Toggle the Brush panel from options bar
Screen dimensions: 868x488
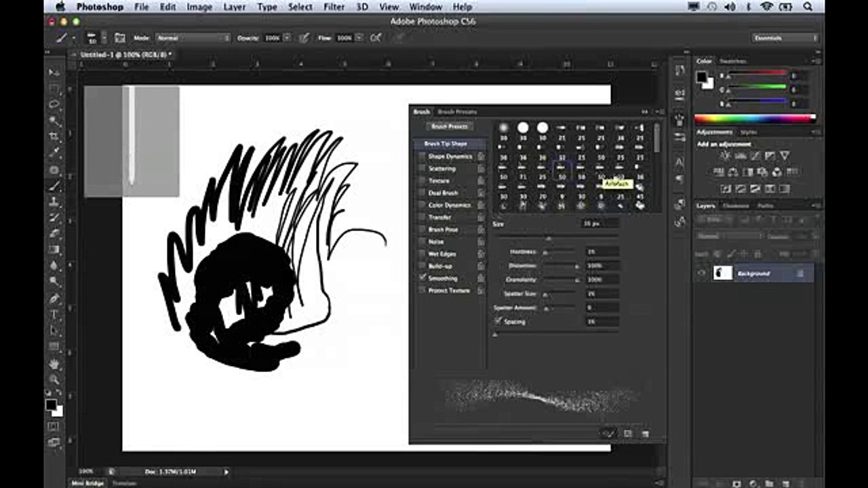coord(120,38)
